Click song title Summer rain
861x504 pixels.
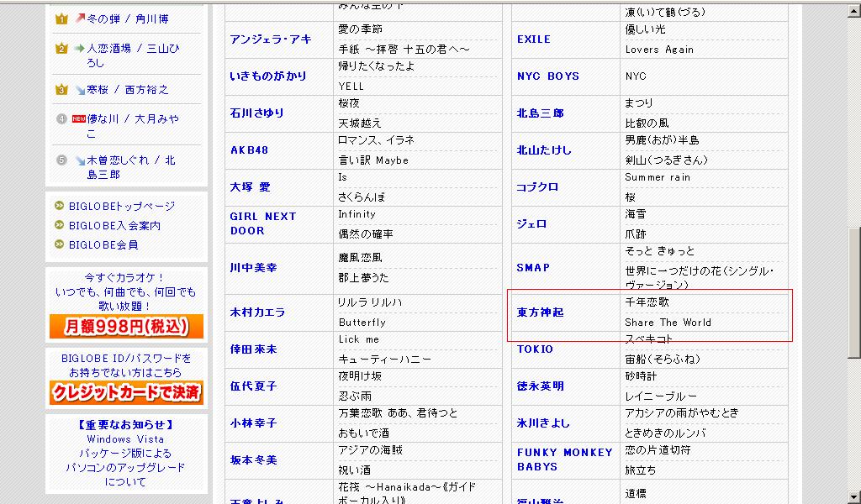tap(658, 177)
